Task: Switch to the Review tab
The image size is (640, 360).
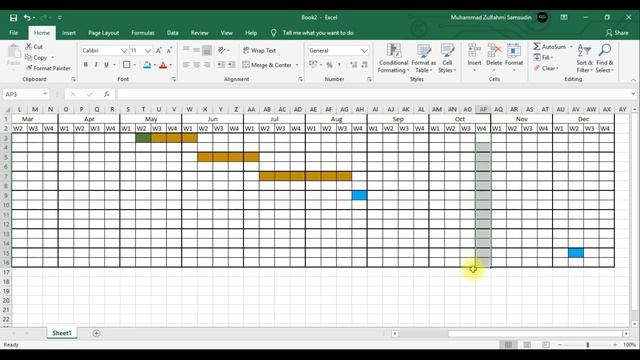Action: point(200,33)
